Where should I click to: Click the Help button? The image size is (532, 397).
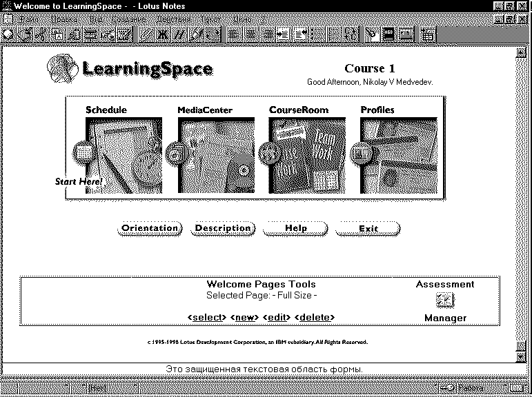[295, 229]
